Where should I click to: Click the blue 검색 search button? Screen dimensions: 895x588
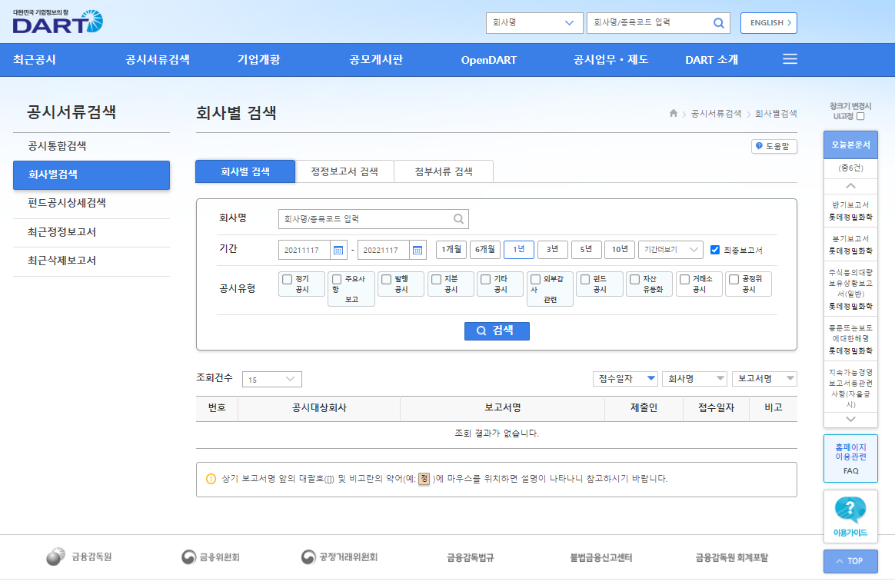tap(497, 331)
